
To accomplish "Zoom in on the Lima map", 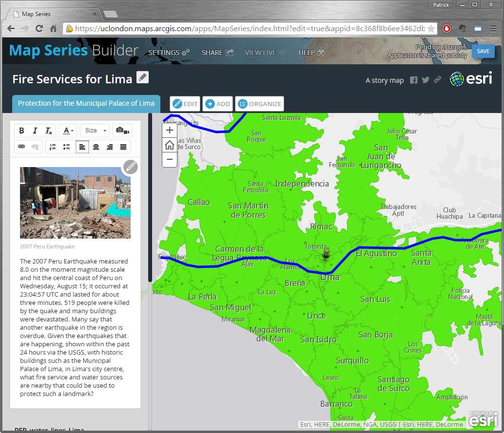I will pyautogui.click(x=170, y=130).
